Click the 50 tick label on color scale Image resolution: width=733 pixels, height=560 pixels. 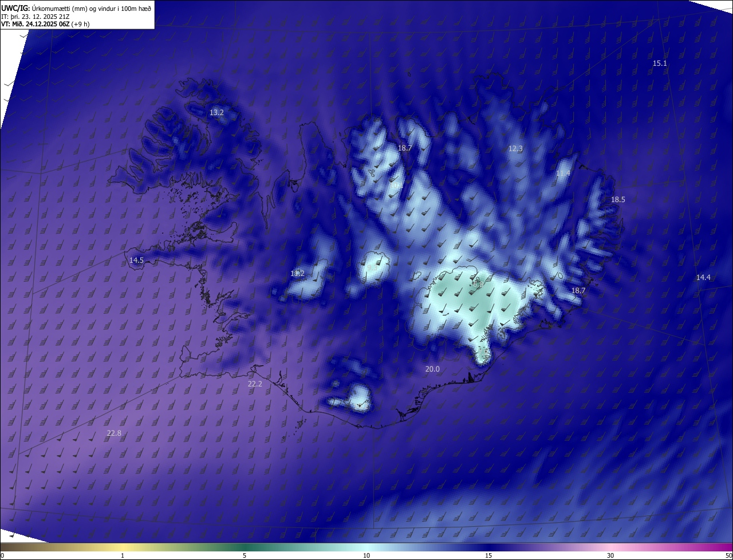point(728,555)
